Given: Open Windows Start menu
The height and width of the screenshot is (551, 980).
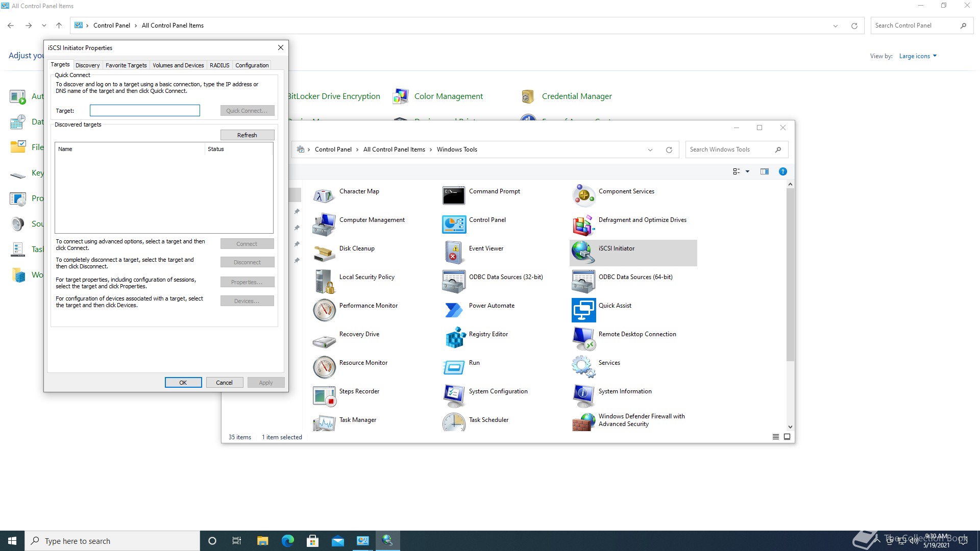Looking at the screenshot, I should coord(12,541).
